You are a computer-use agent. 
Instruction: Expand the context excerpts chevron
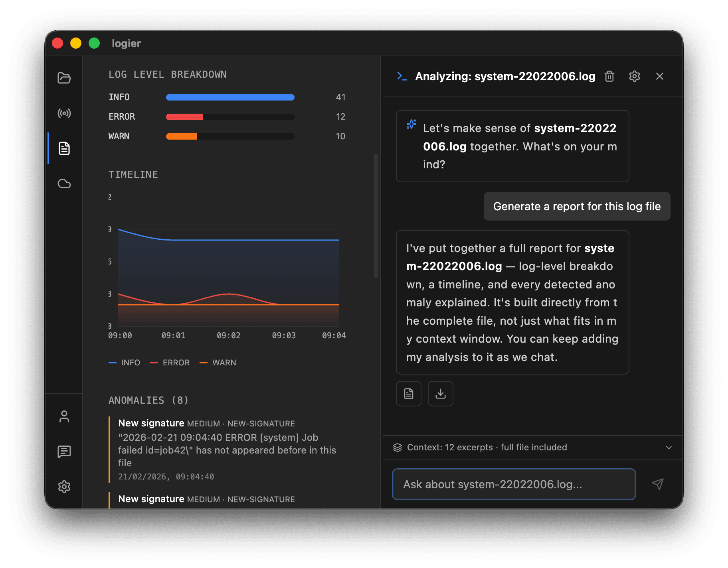tap(669, 448)
